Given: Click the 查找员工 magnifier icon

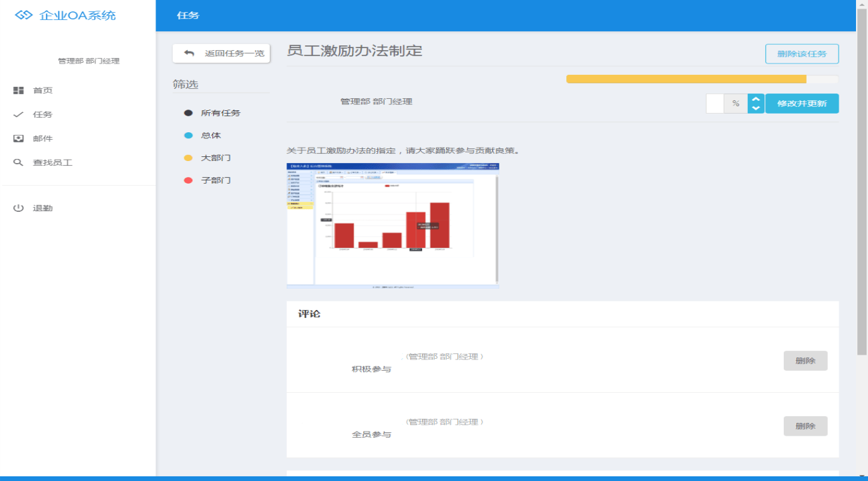Looking at the screenshot, I should 18,162.
